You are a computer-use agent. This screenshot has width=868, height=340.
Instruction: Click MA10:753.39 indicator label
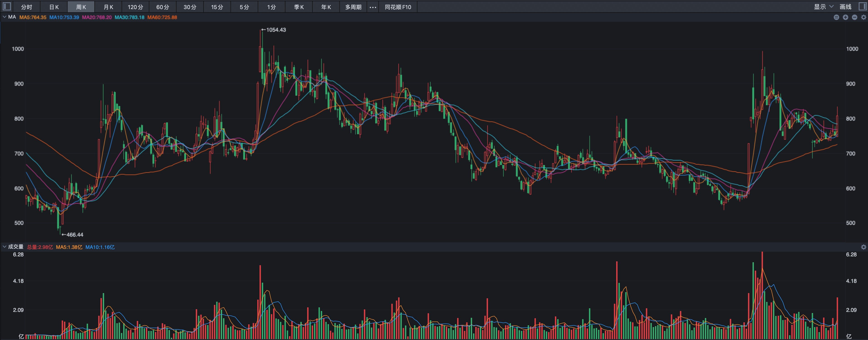tap(64, 17)
